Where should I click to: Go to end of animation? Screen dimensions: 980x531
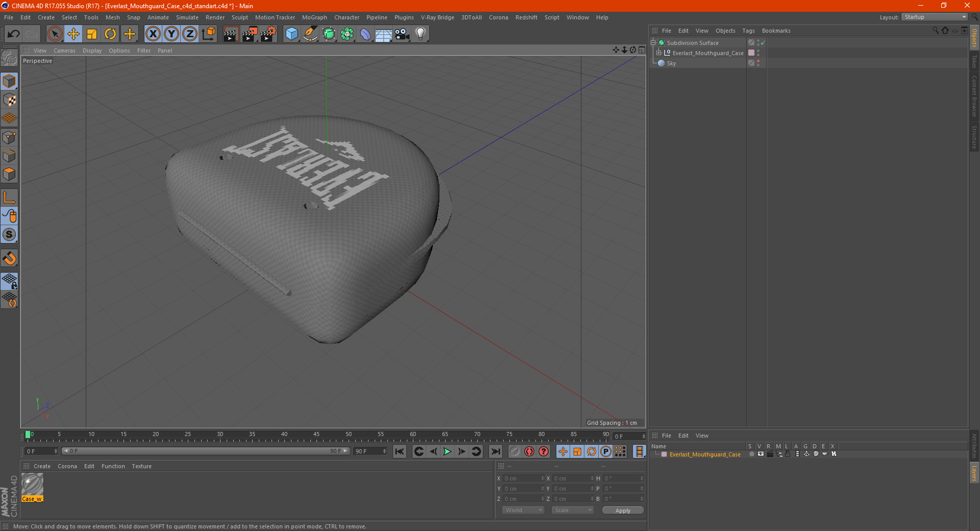(495, 451)
